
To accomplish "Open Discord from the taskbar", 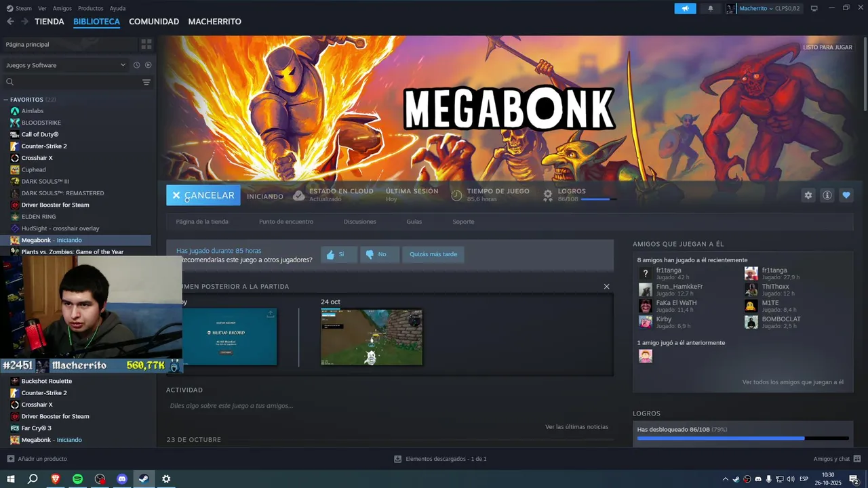I will (x=122, y=479).
